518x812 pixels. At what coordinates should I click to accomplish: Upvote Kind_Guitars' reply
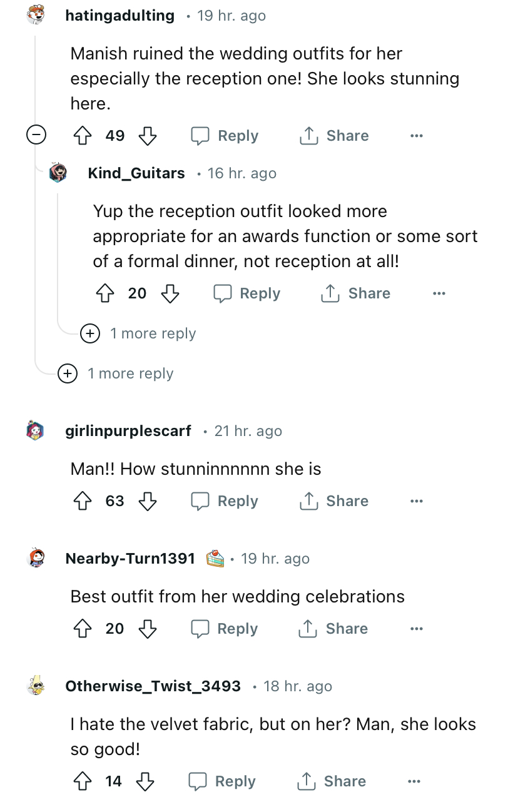(103, 293)
